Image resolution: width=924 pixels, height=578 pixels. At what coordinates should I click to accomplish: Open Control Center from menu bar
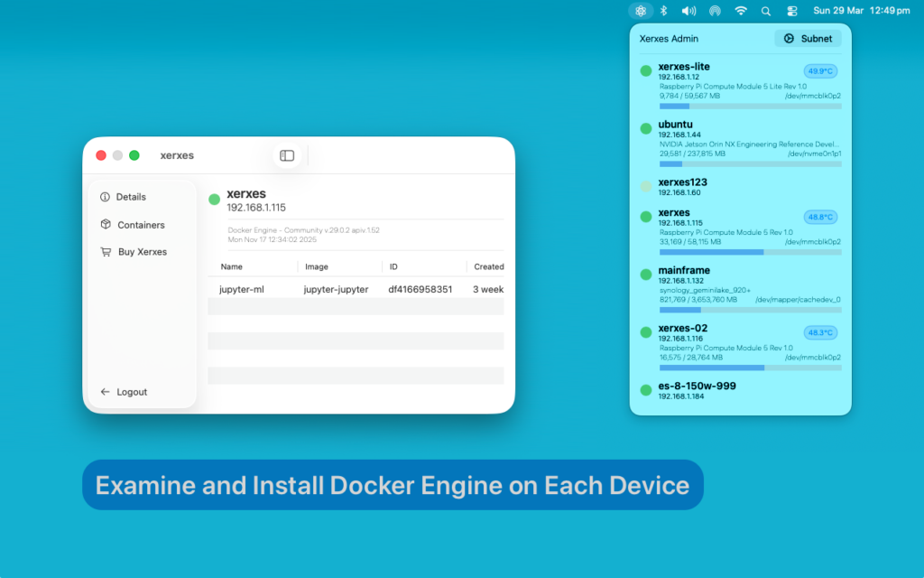[x=792, y=11]
